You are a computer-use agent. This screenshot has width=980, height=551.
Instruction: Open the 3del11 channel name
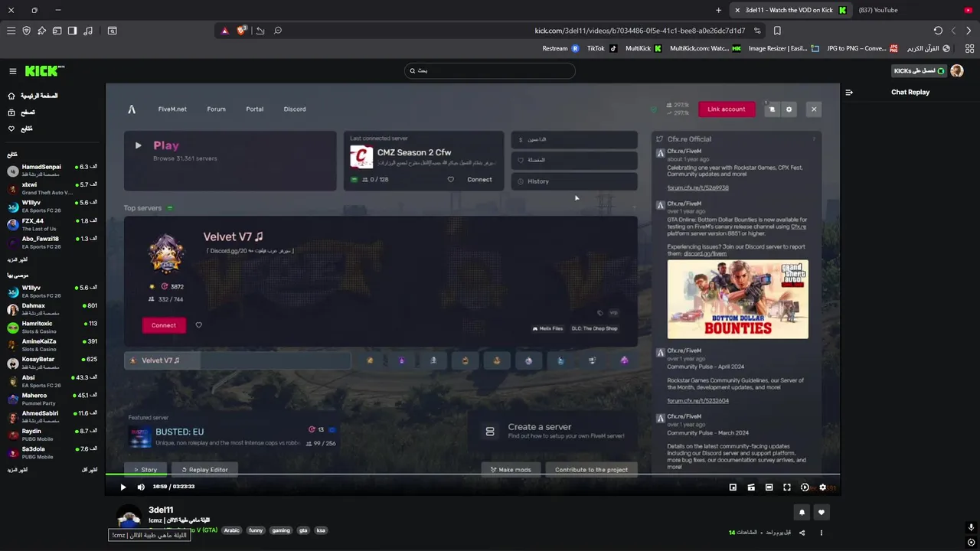[161, 510]
